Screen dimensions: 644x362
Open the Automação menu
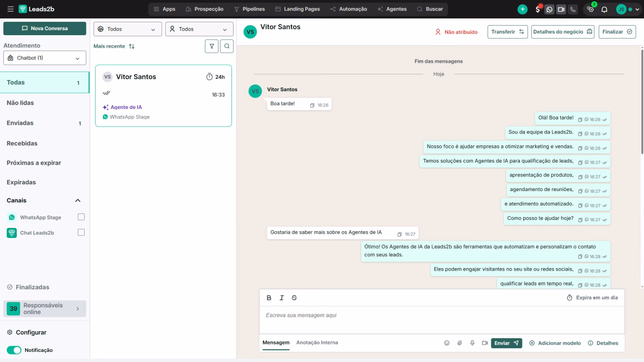click(348, 9)
